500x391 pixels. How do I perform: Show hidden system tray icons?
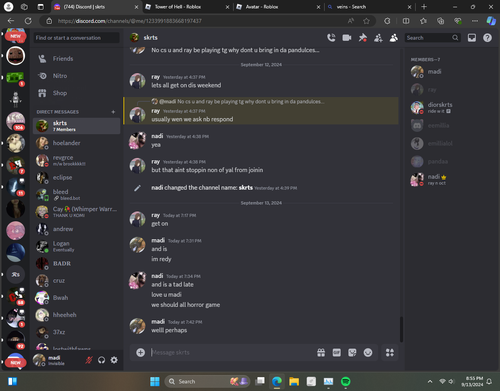[430, 381]
